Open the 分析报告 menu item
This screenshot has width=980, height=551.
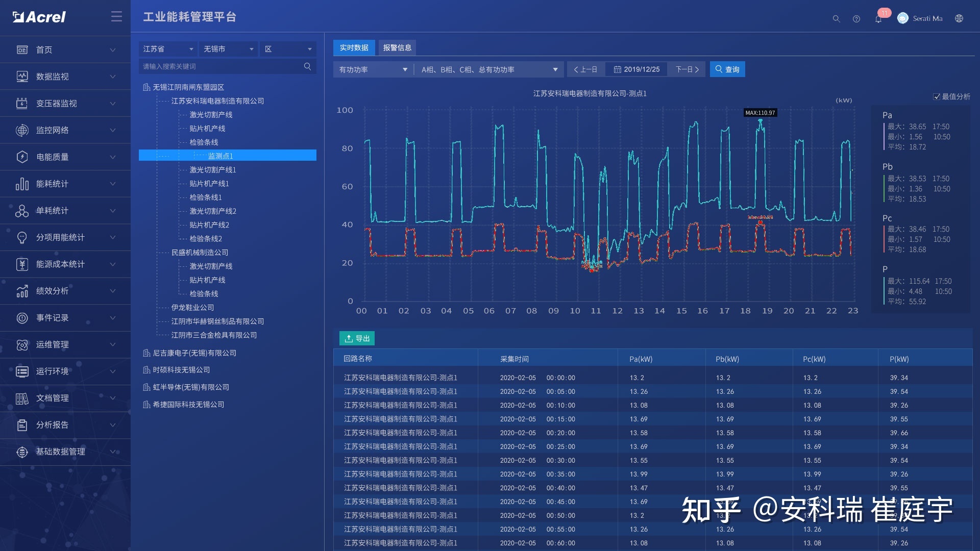click(x=65, y=425)
